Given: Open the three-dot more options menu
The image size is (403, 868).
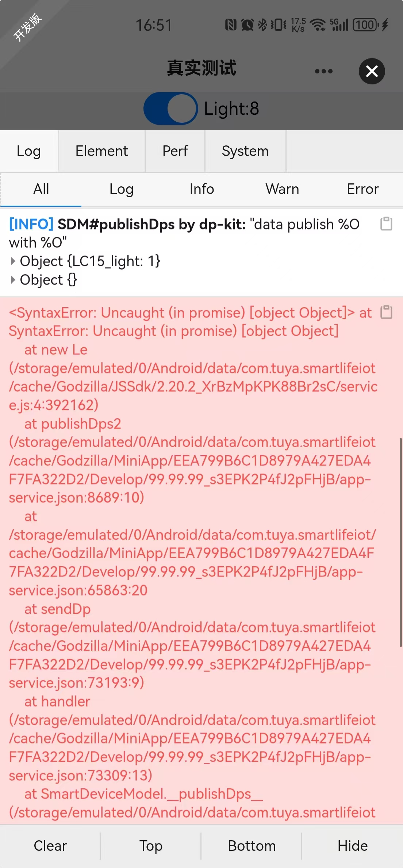Looking at the screenshot, I should [x=324, y=71].
